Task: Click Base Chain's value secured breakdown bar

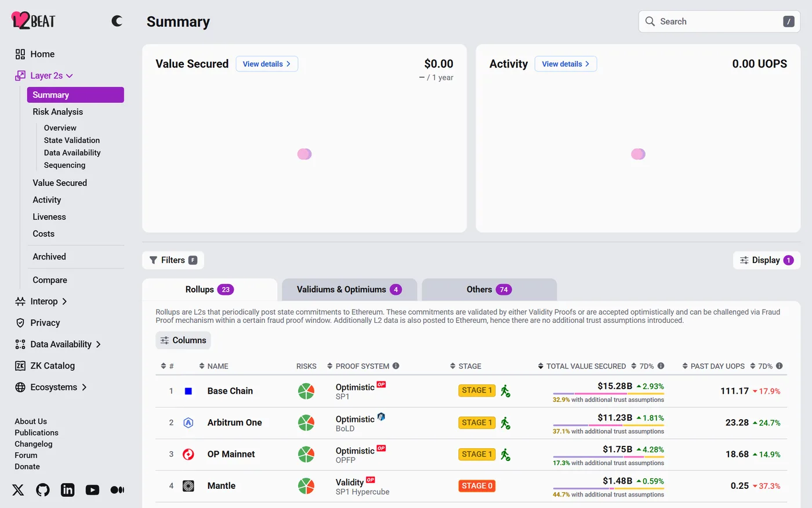Action: click(x=608, y=394)
